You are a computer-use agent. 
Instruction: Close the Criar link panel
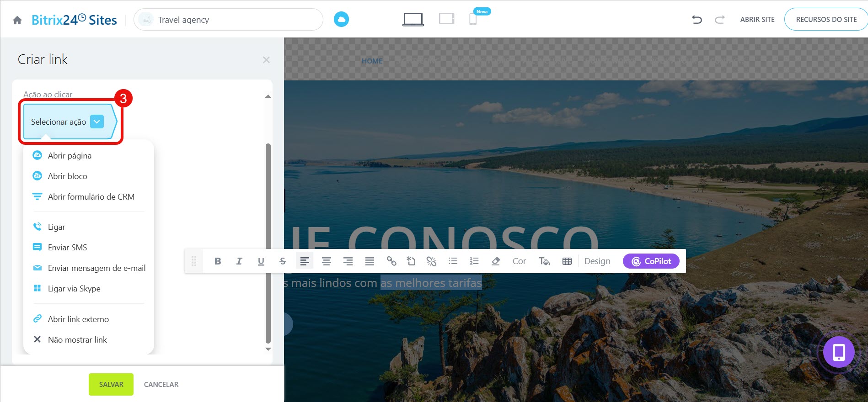point(266,60)
